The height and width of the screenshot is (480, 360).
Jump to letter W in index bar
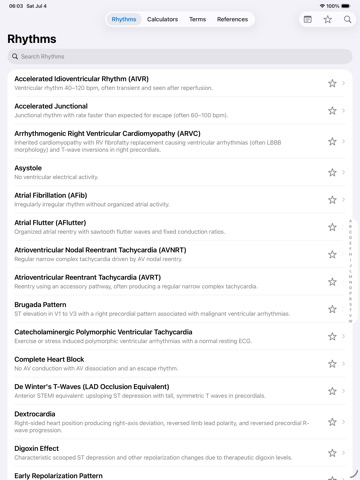click(x=350, y=321)
